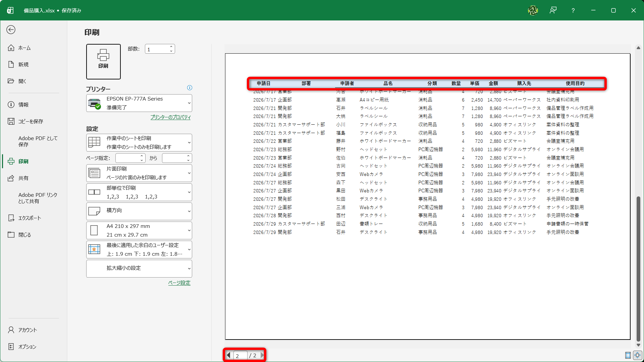Open the ページ設定 link
The image size is (644, 362).
click(179, 283)
